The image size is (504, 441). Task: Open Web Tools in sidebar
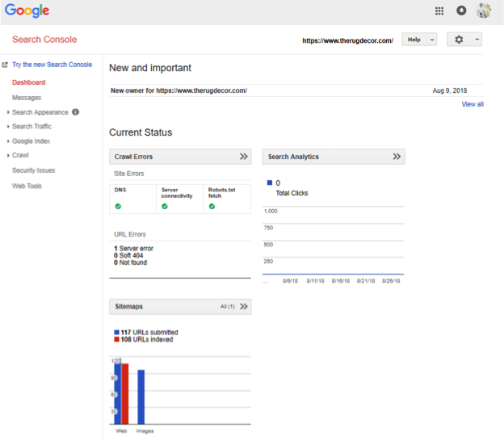pos(27,186)
